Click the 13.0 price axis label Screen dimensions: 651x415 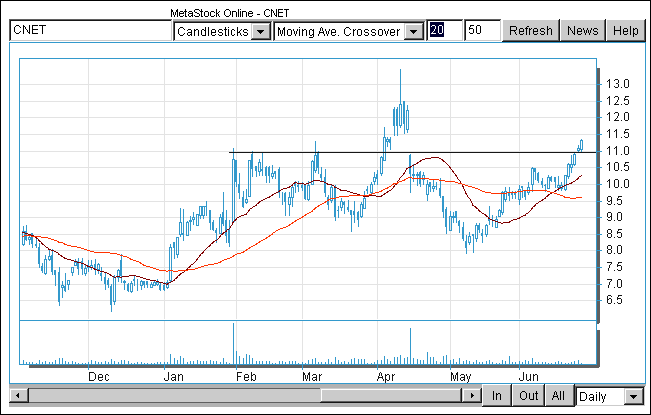tap(617, 84)
